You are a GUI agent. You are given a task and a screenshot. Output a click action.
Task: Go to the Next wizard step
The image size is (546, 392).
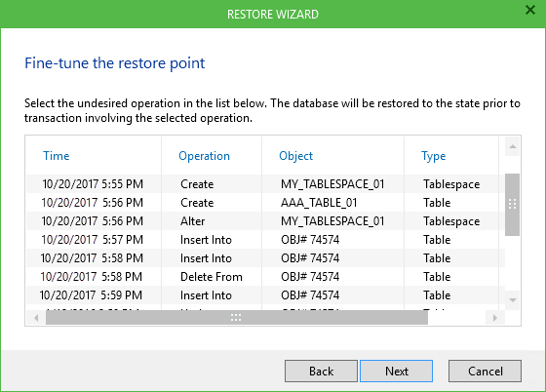(396, 372)
